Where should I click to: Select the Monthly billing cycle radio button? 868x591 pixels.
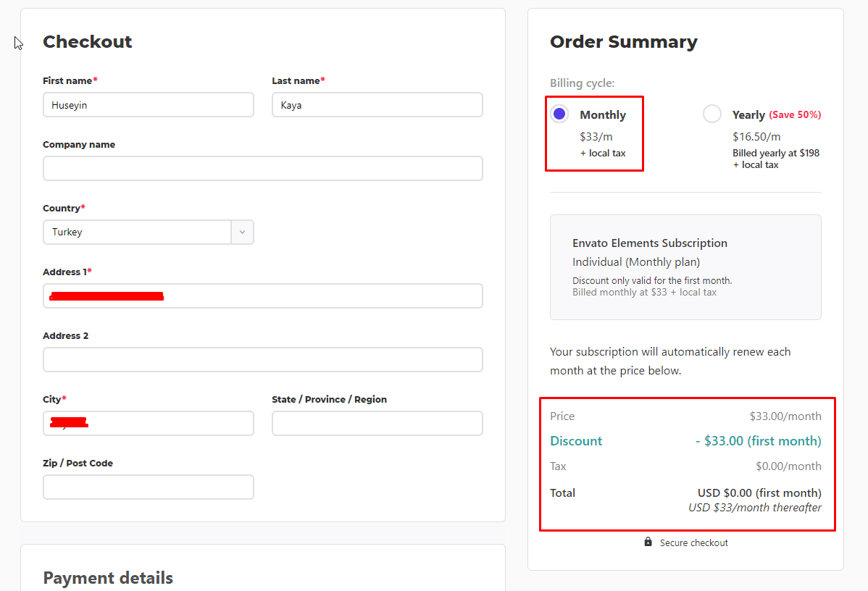[559, 114]
